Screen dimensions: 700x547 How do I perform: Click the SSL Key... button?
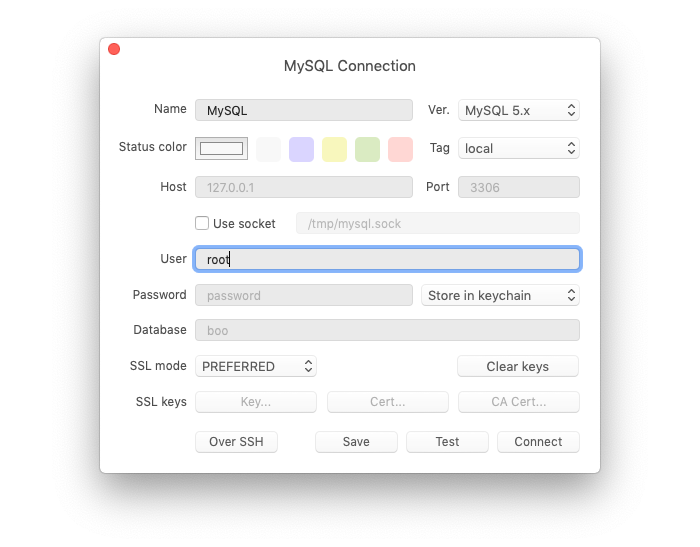256,402
